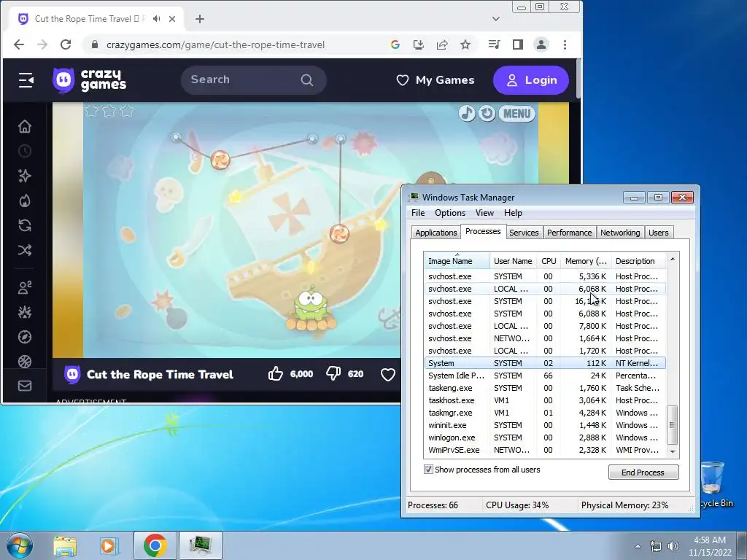
Task: Open My Games
Action: 436,80
